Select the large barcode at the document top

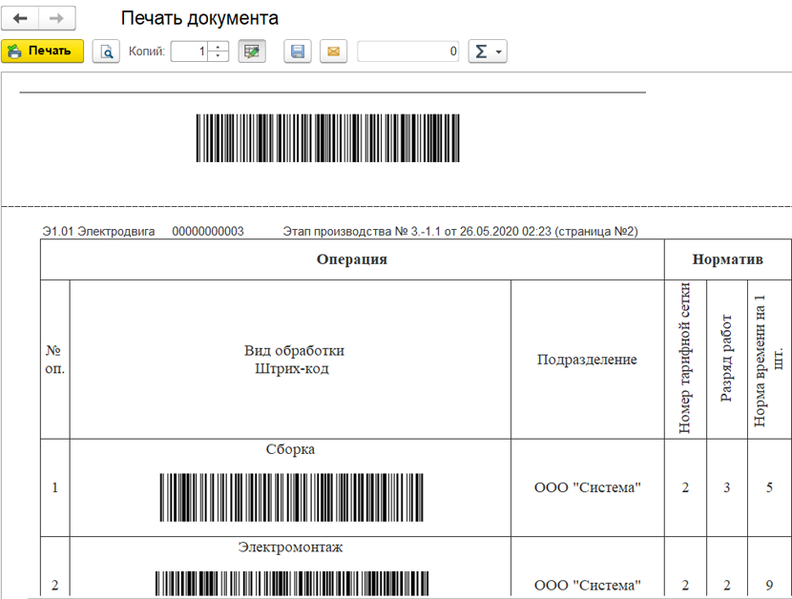pyautogui.click(x=327, y=138)
